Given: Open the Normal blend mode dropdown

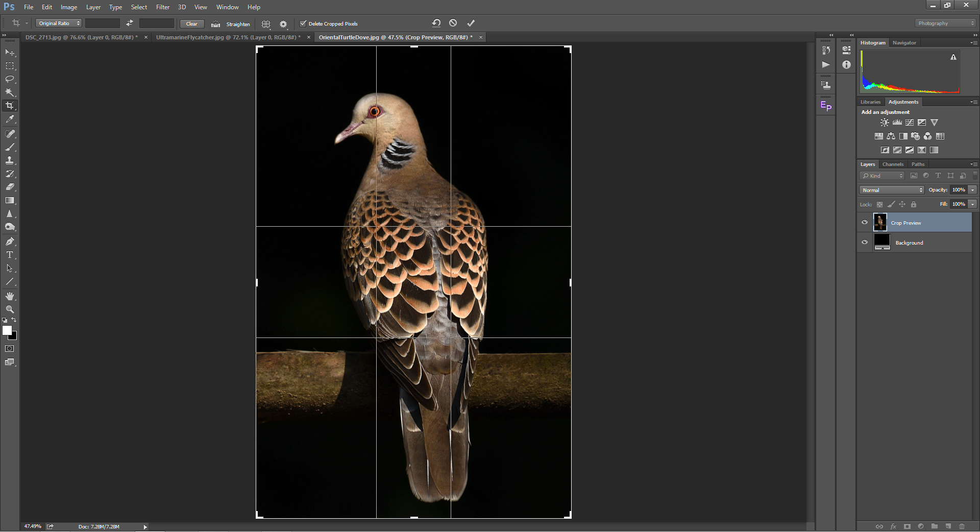Looking at the screenshot, I should point(892,190).
